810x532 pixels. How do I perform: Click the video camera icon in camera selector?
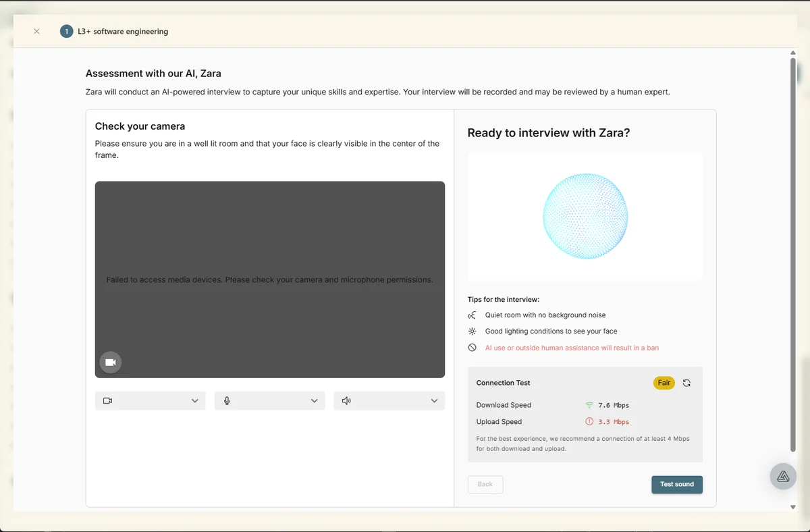pyautogui.click(x=107, y=401)
